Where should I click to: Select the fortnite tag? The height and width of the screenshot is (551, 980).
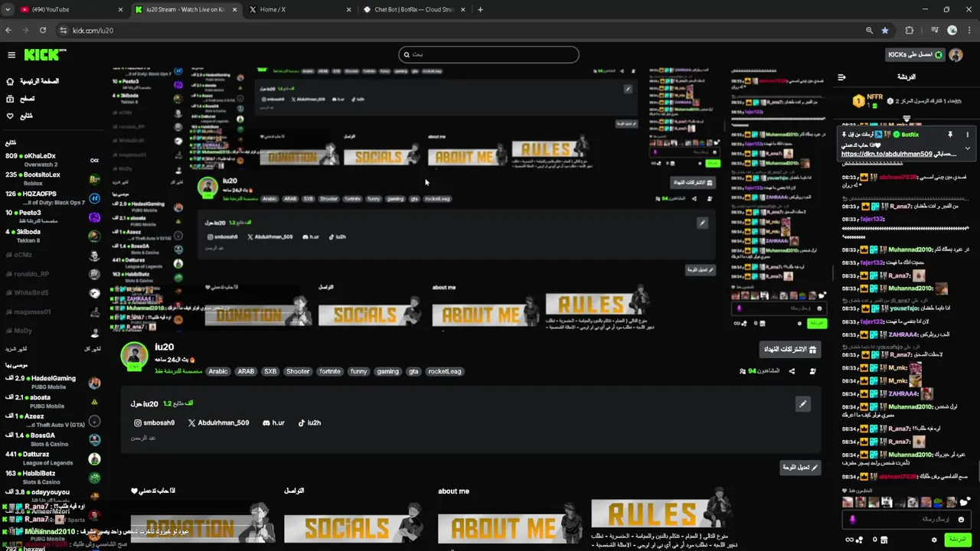[x=330, y=371]
